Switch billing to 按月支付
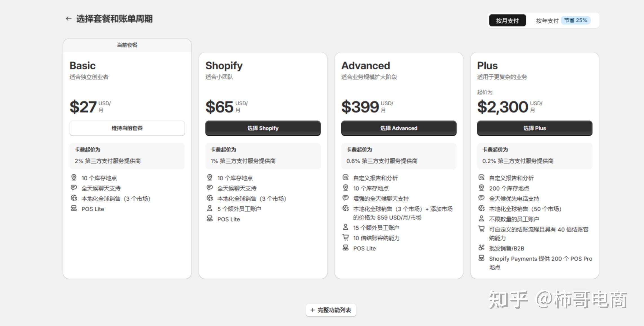The width and height of the screenshot is (644, 326). [507, 21]
